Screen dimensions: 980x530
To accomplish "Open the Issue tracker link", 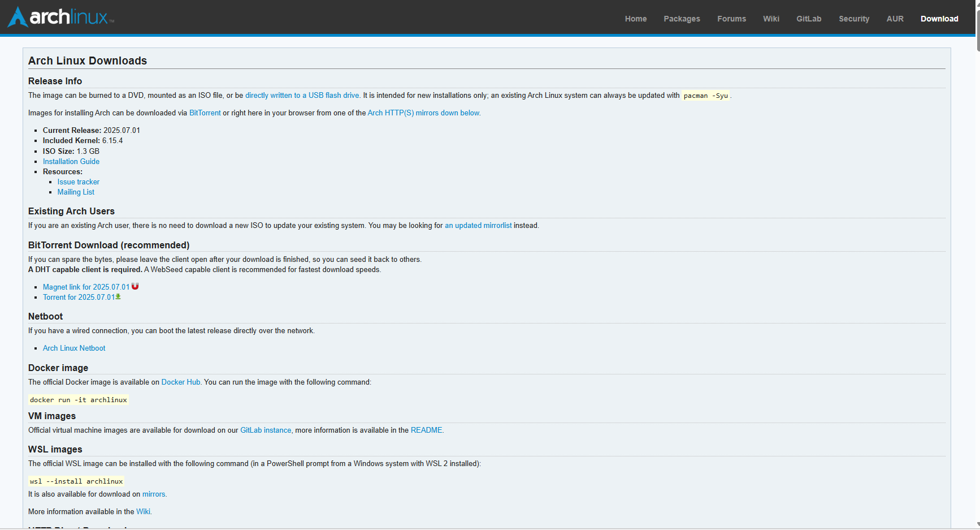I will pos(79,182).
